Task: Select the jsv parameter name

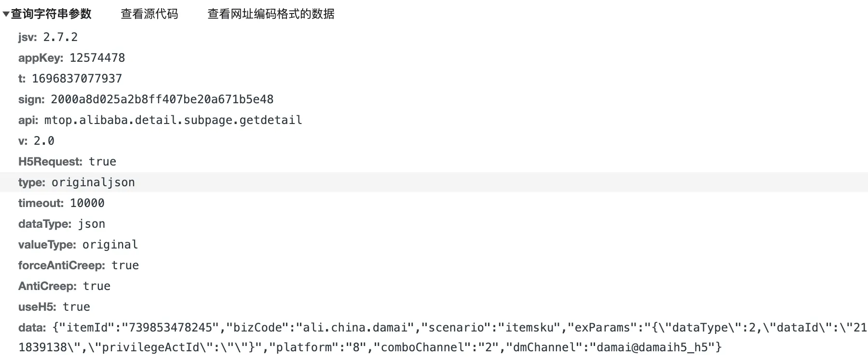Action: (x=27, y=37)
